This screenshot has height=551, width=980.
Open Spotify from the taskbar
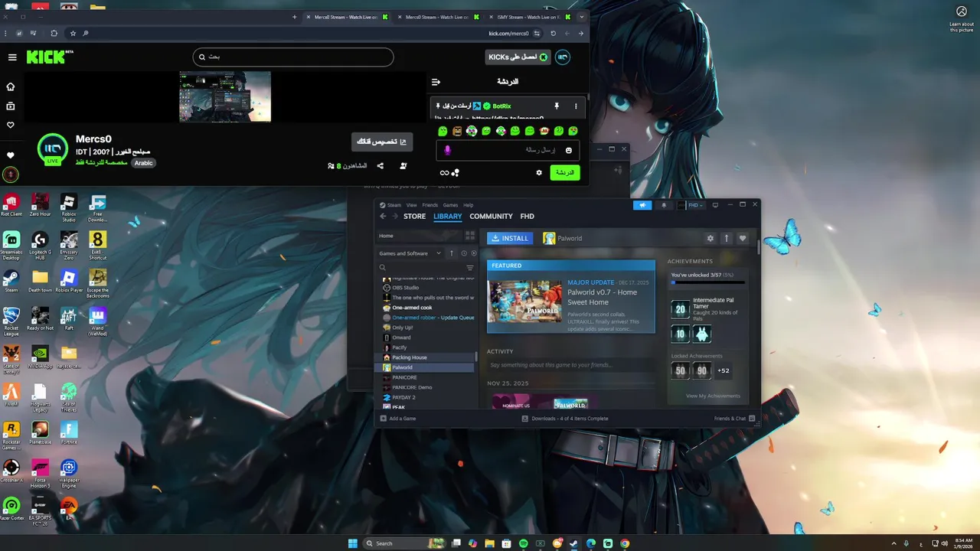(x=524, y=543)
